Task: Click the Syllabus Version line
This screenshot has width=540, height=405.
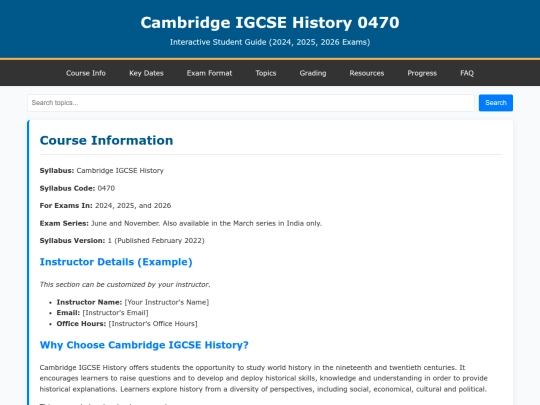Action: [x=122, y=240]
